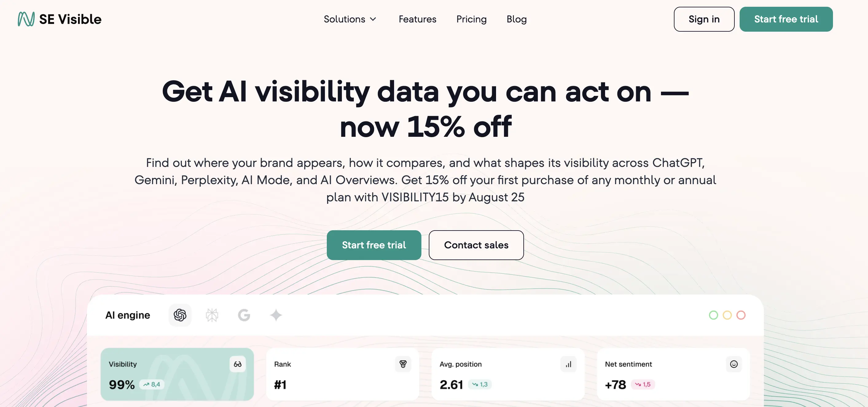Click the bar chart icon on Avg. position
Image resolution: width=868 pixels, height=407 pixels.
[569, 364]
